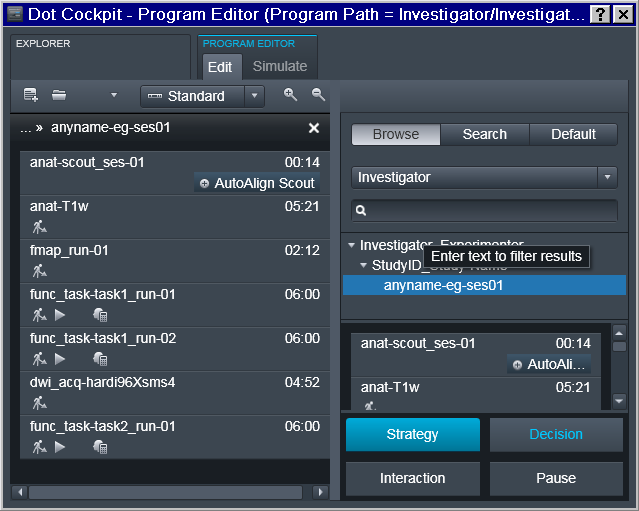Image resolution: width=639 pixels, height=511 pixels.
Task: Click the horizontal scrollbar thumb
Action: (165, 492)
